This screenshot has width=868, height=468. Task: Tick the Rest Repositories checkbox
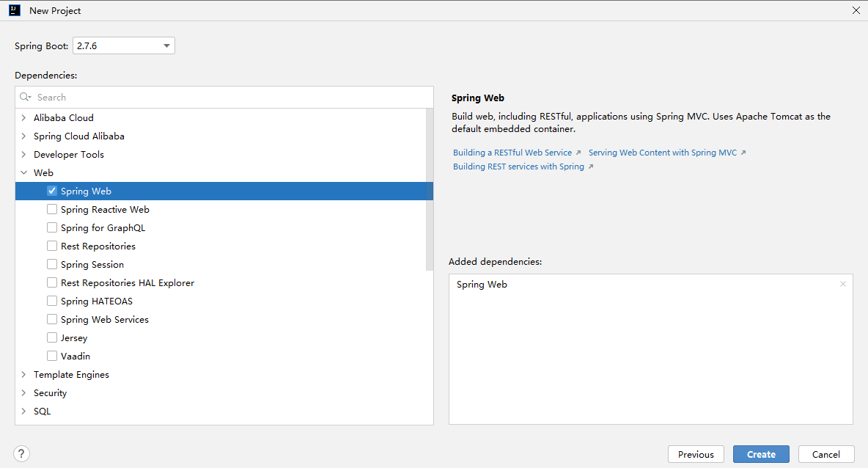52,246
